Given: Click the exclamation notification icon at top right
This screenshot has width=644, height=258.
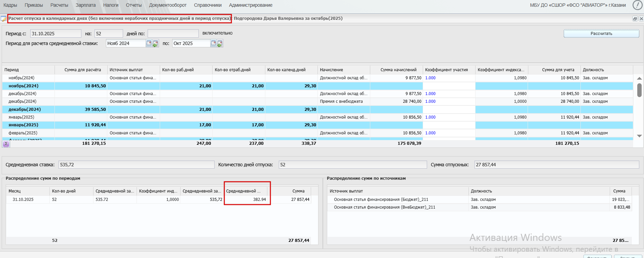Looking at the screenshot, I should 637,5.
